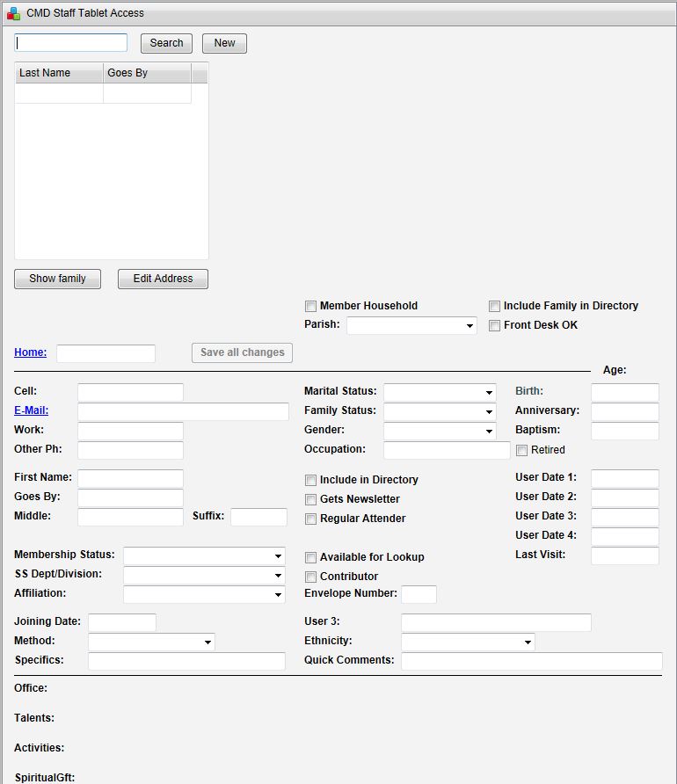Click the Search button
Screen dimensions: 677x784
click(x=166, y=43)
